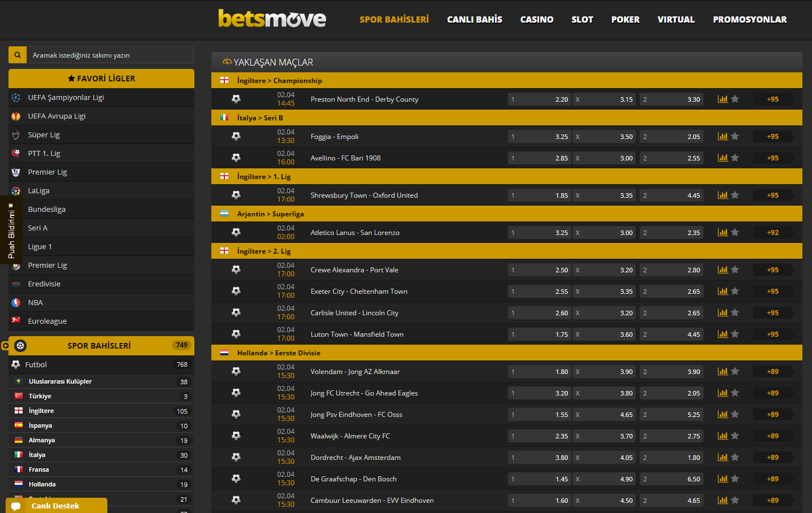This screenshot has height=513, width=812.
Task: Star the Shrewsbury Town - Oxford United match
Action: [735, 195]
